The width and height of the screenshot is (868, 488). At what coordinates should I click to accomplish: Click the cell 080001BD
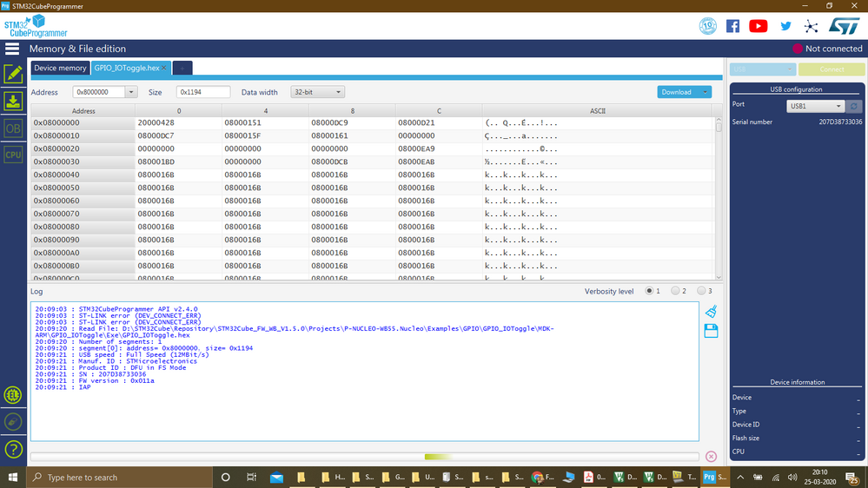point(178,162)
